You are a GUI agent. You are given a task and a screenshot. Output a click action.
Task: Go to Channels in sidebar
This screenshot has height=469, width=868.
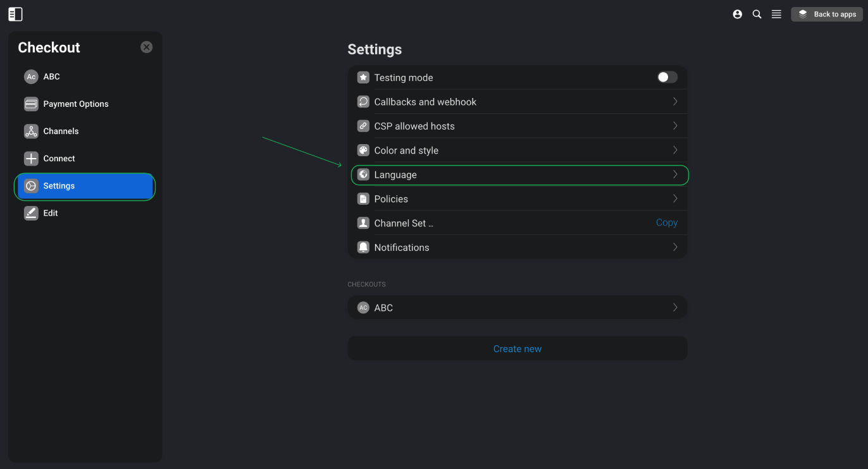(85, 131)
